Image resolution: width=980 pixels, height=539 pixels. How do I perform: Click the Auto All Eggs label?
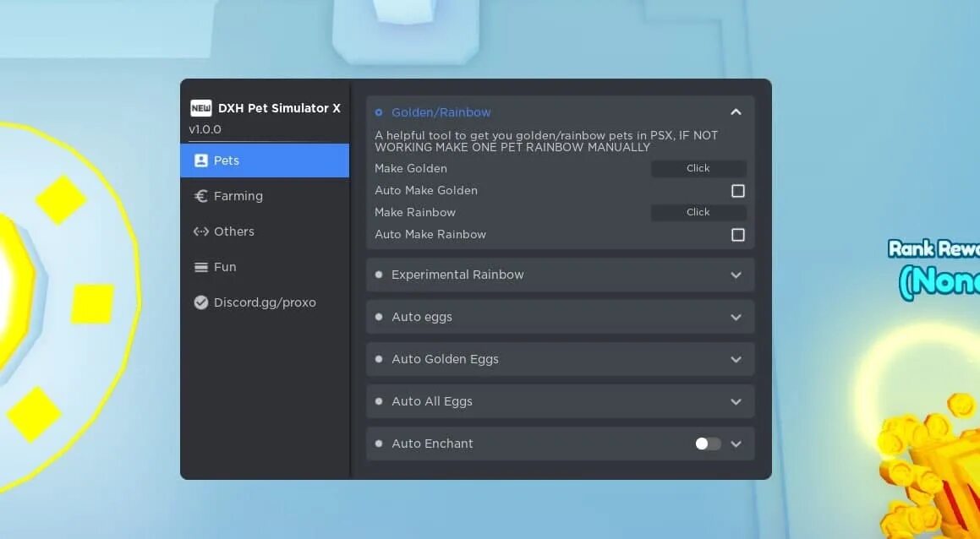432,401
